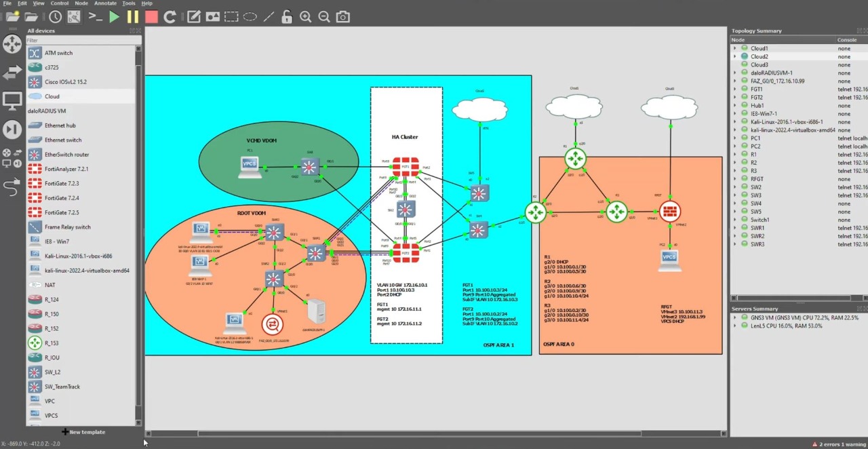Open console to all devices icon
This screenshot has width=868, height=449.
(x=95, y=17)
